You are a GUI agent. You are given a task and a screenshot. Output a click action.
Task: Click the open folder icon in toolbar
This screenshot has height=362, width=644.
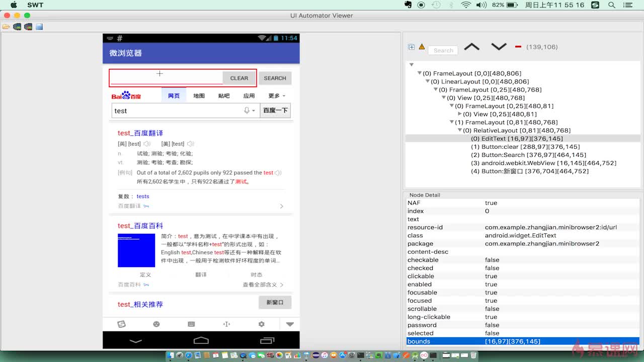coord(6,27)
